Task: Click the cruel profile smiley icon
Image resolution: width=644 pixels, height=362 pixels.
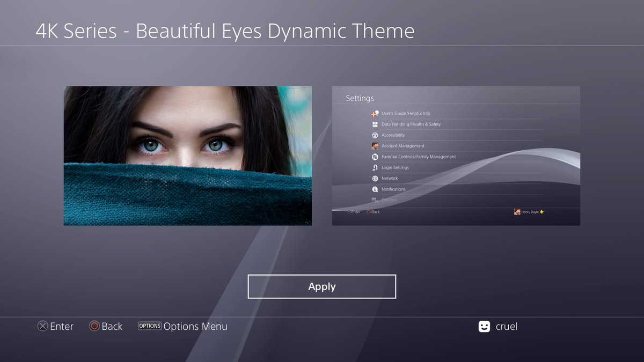Action: (x=485, y=326)
